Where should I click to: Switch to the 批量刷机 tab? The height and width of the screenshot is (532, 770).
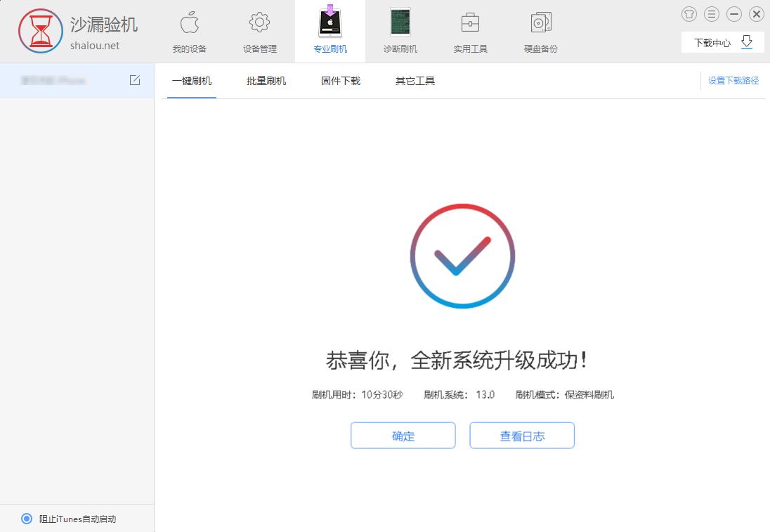[265, 81]
